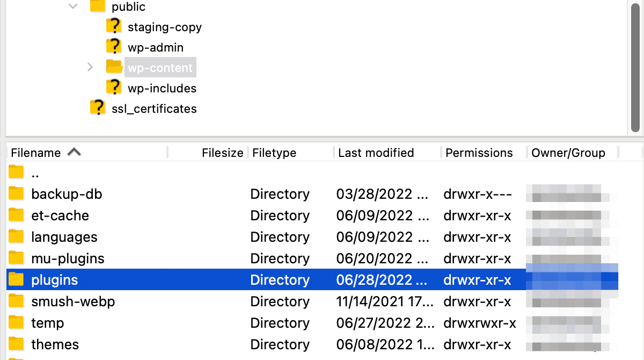Click the highlighted plugins folder icon

16,279
